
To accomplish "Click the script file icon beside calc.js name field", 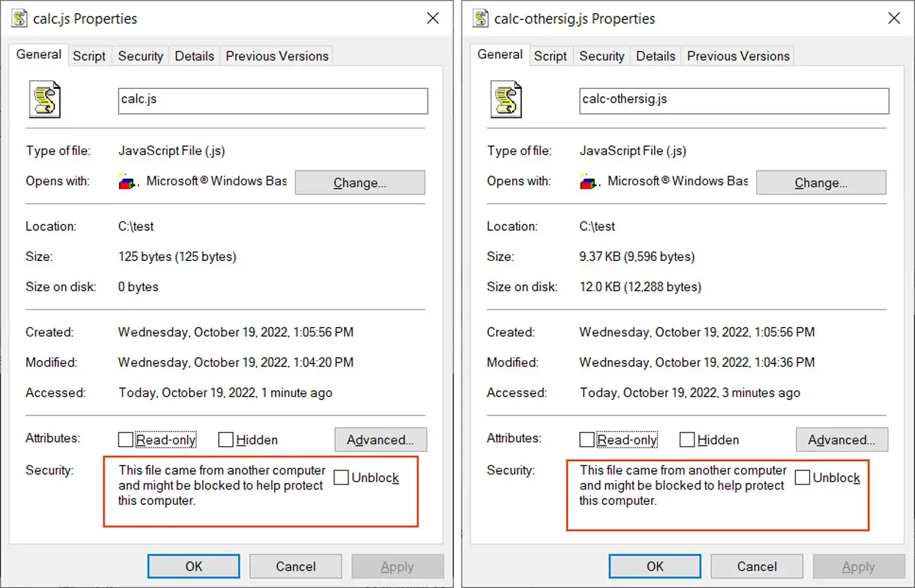I will (x=45, y=100).
